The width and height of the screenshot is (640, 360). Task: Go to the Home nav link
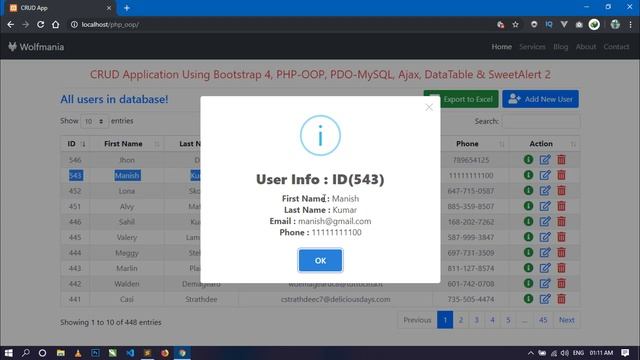tap(502, 47)
